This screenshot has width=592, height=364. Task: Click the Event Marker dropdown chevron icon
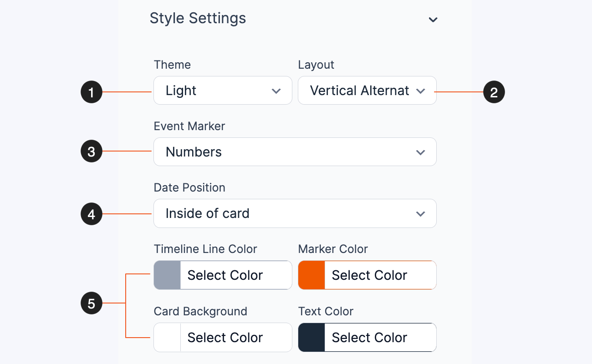pos(420,152)
